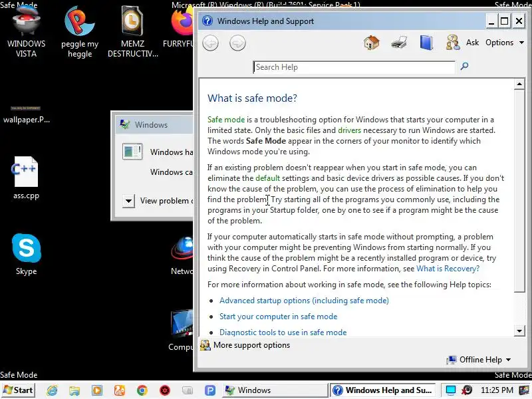Open Diagnostic tools to use in safe mode
Viewport: 532px width, 399px height.
[x=283, y=332]
